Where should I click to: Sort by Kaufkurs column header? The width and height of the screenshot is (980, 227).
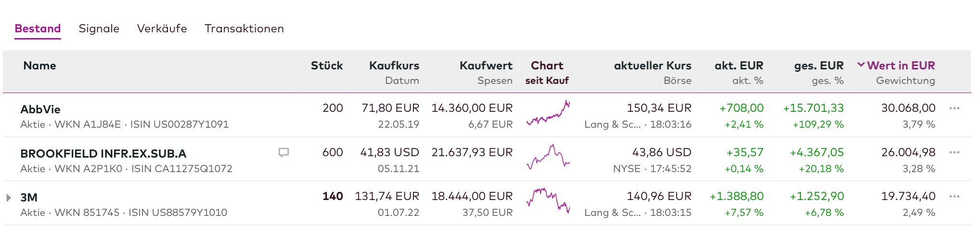coord(394,66)
